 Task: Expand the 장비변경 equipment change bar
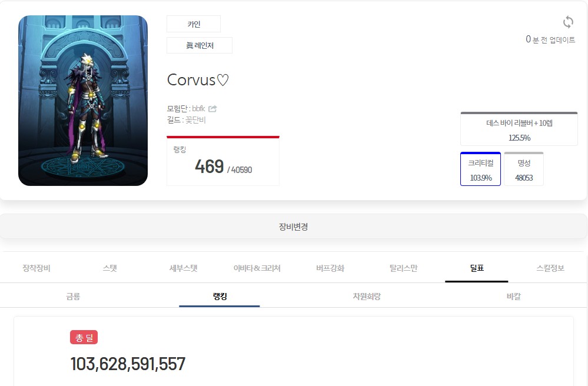[x=294, y=227]
